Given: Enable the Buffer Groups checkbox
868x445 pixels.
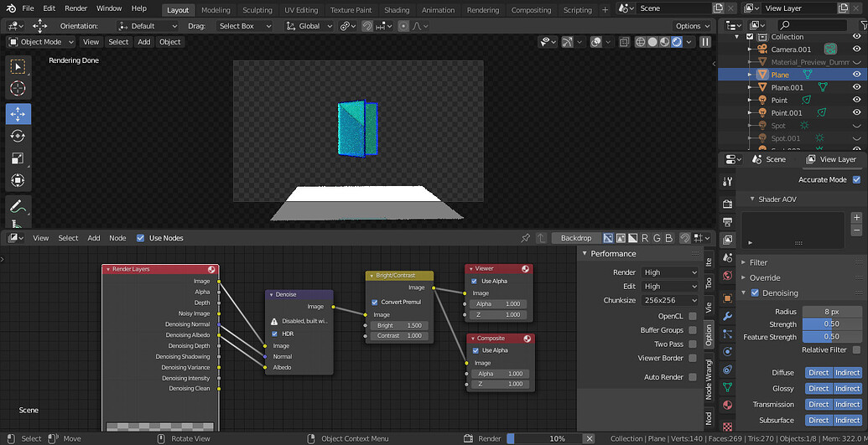Looking at the screenshot, I should click(693, 330).
